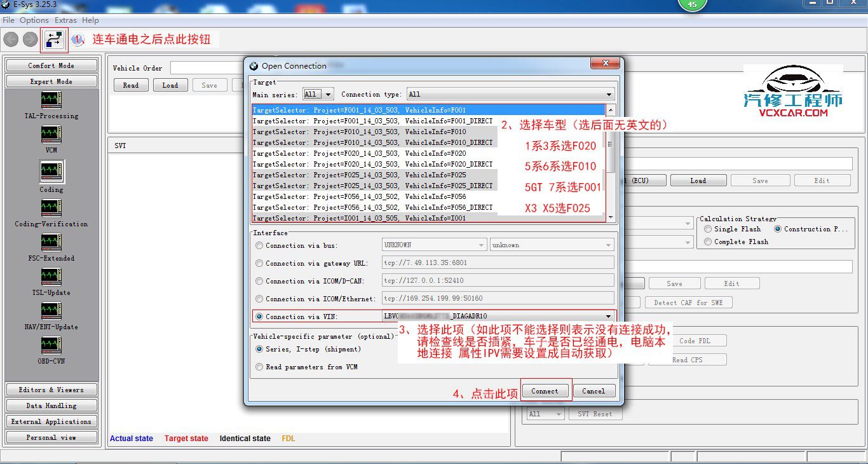Open the TSL-Update module icon
This screenshot has height=464, width=868.
[51, 277]
